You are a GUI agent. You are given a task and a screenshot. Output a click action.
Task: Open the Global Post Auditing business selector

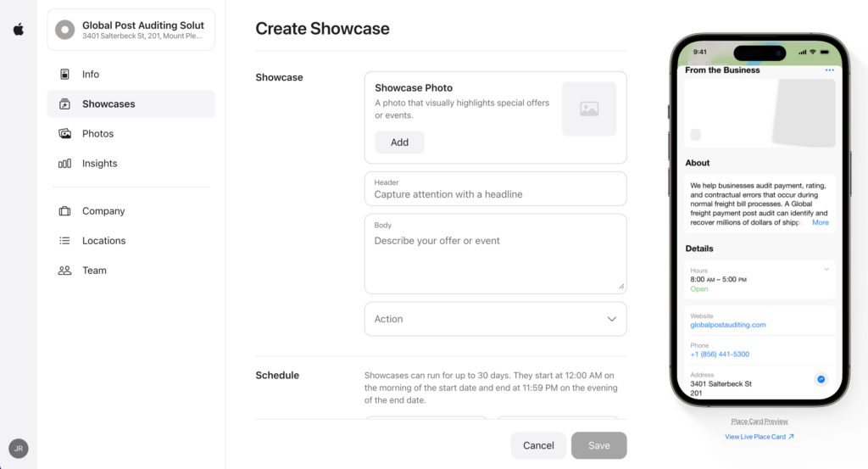point(131,30)
